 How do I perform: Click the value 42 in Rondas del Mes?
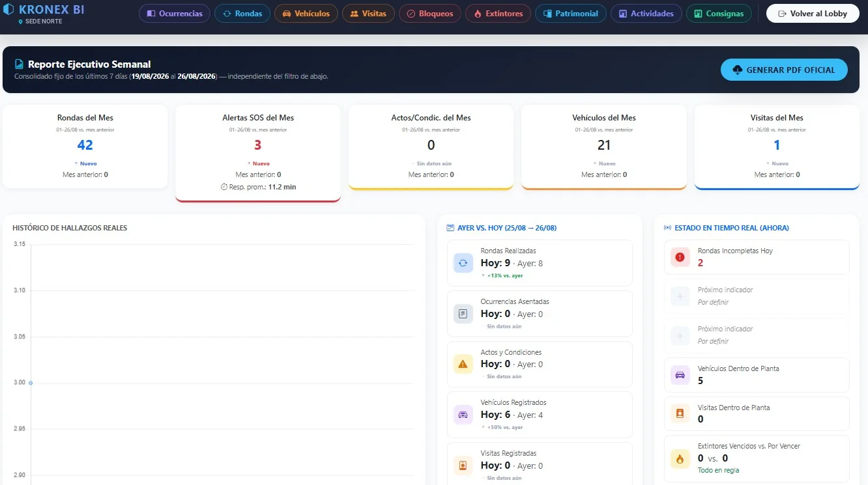(x=85, y=145)
